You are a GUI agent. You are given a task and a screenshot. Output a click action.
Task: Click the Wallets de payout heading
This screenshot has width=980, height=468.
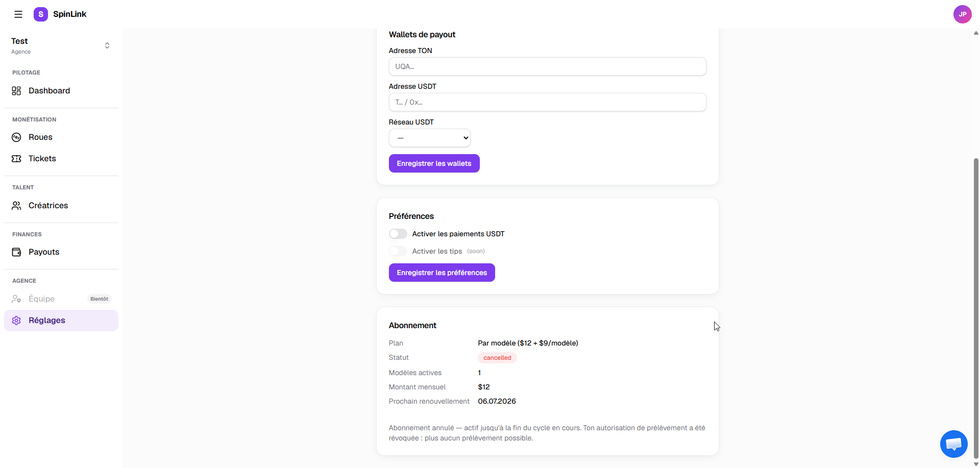tap(422, 35)
